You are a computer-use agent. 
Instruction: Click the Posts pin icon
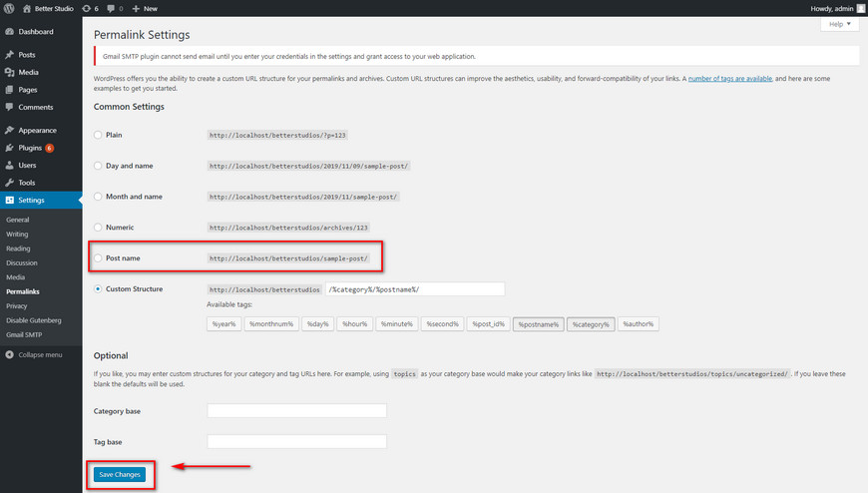pos(9,55)
